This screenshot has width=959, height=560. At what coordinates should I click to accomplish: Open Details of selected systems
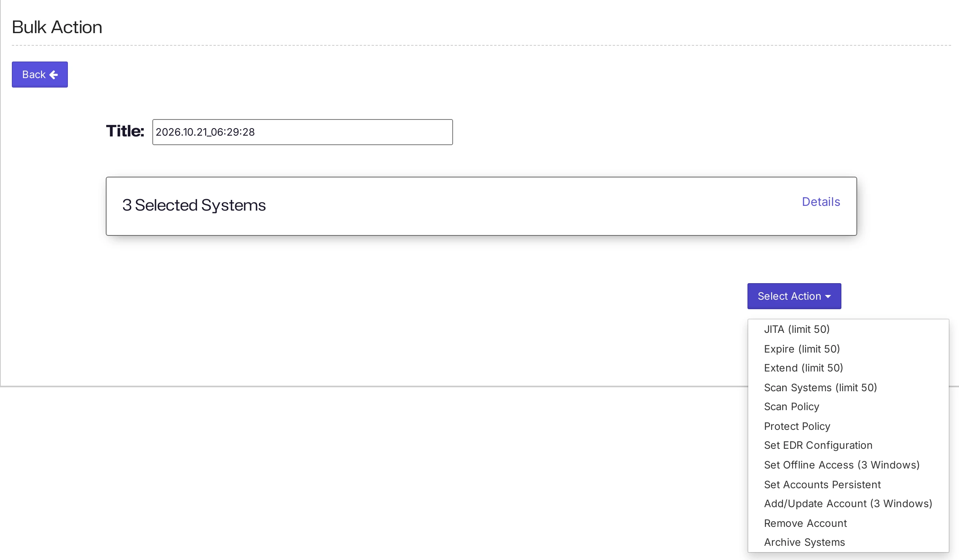pos(821,202)
